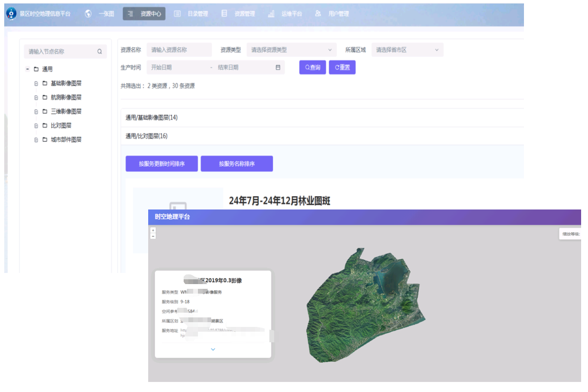
Task: Open the 目录管理 menu
Action: (x=197, y=14)
